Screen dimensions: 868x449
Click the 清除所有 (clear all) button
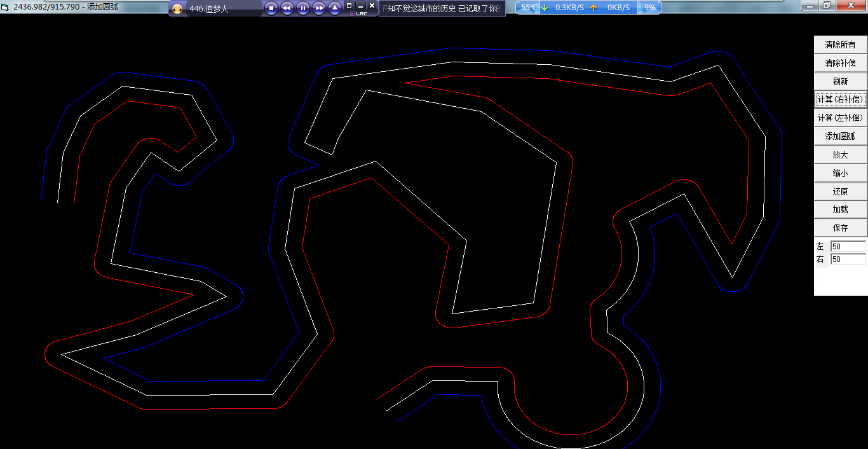[840, 45]
